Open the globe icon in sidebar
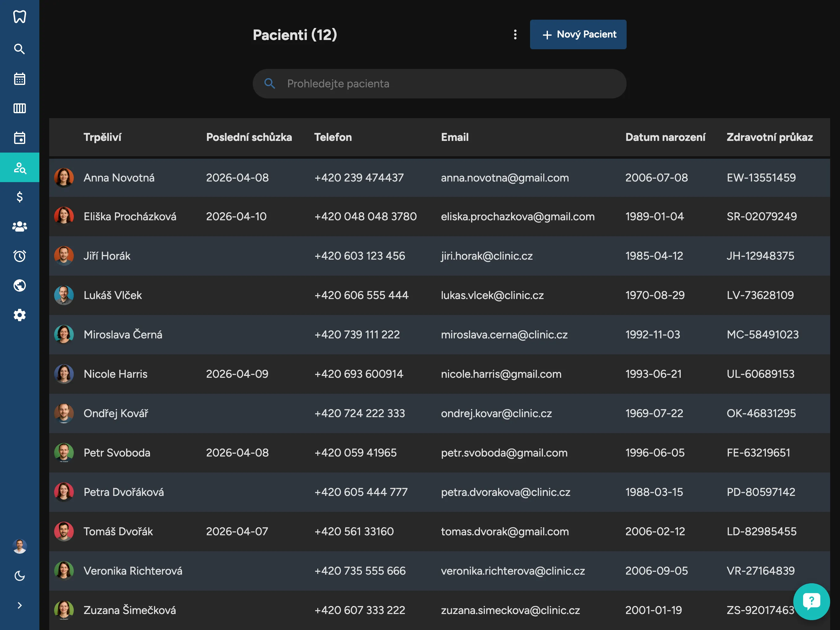This screenshot has height=630, width=840. click(19, 285)
